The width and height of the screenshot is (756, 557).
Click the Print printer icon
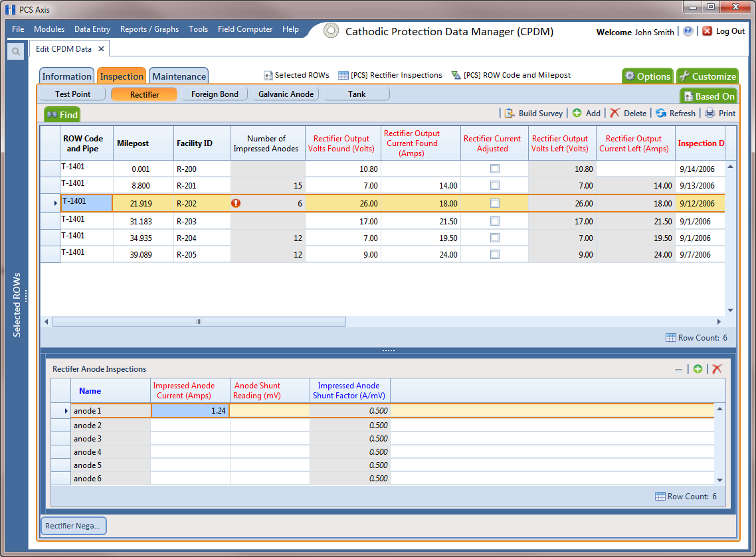coord(709,113)
